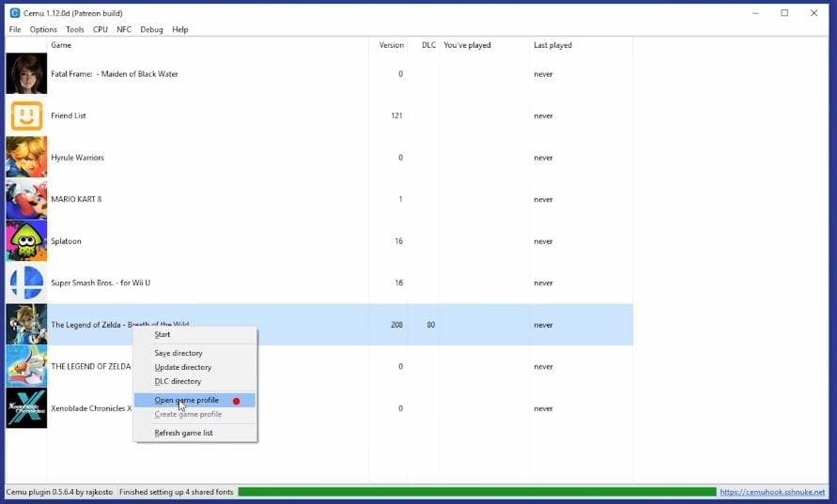Choose Open game profile in context menu

[x=187, y=401]
